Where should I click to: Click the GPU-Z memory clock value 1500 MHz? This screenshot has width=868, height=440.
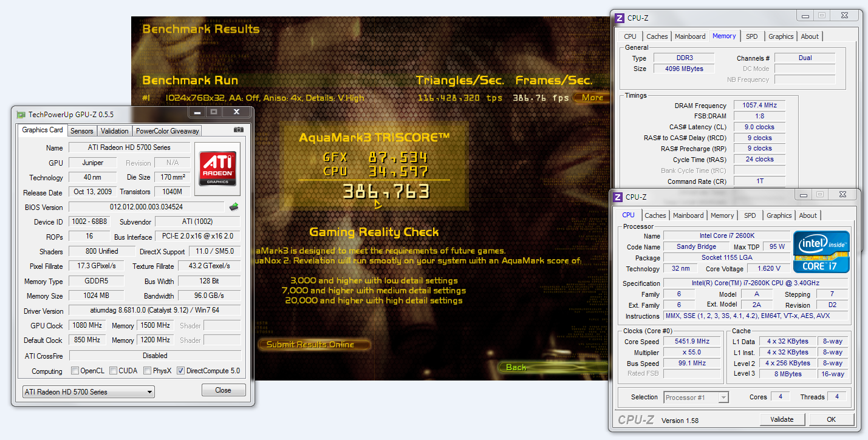[x=157, y=325]
